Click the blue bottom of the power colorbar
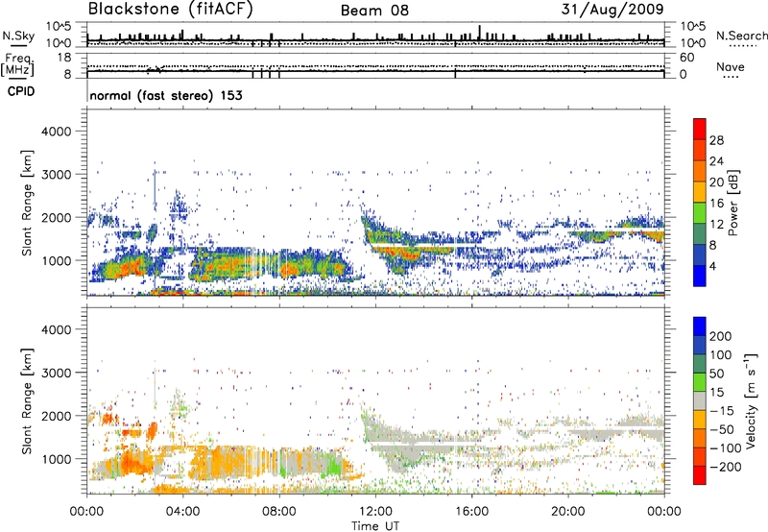 (700, 277)
